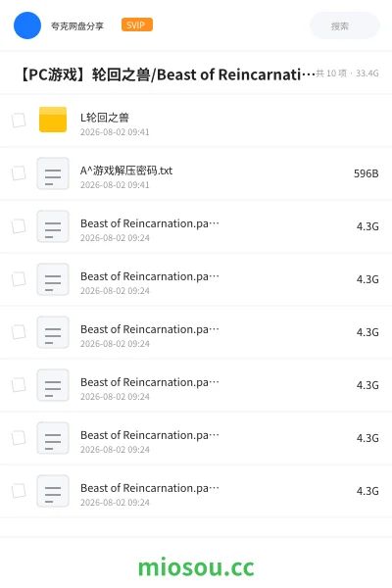Click the document icon of A^游戏解压密码.txt
This screenshot has width=392, height=588.
click(x=53, y=173)
